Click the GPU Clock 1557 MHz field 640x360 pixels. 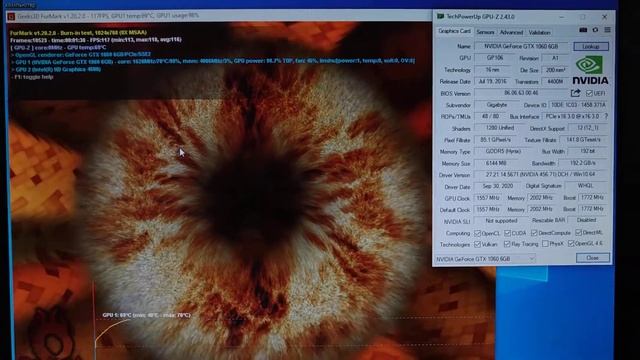pos(488,198)
